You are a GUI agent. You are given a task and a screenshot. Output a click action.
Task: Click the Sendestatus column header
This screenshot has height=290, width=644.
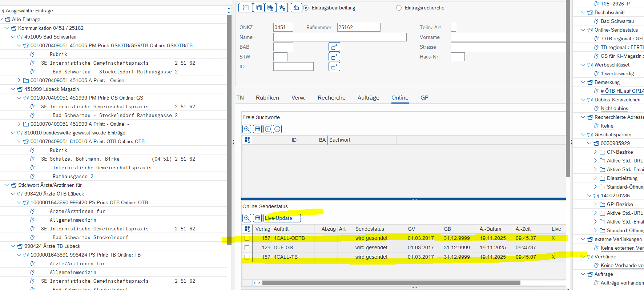(379, 229)
